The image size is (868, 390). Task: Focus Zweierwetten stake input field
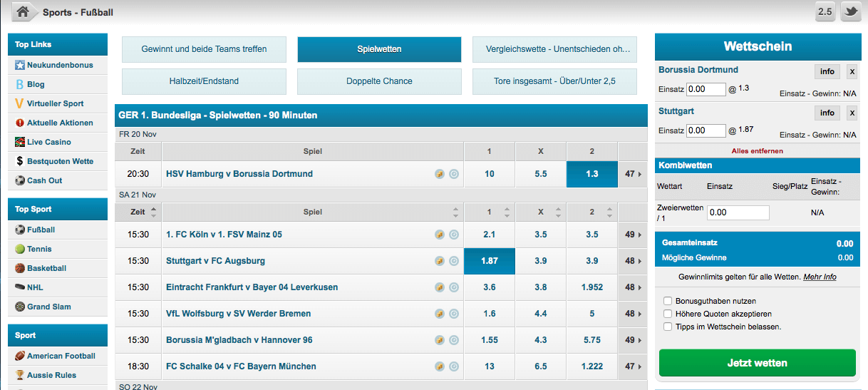[x=739, y=212]
